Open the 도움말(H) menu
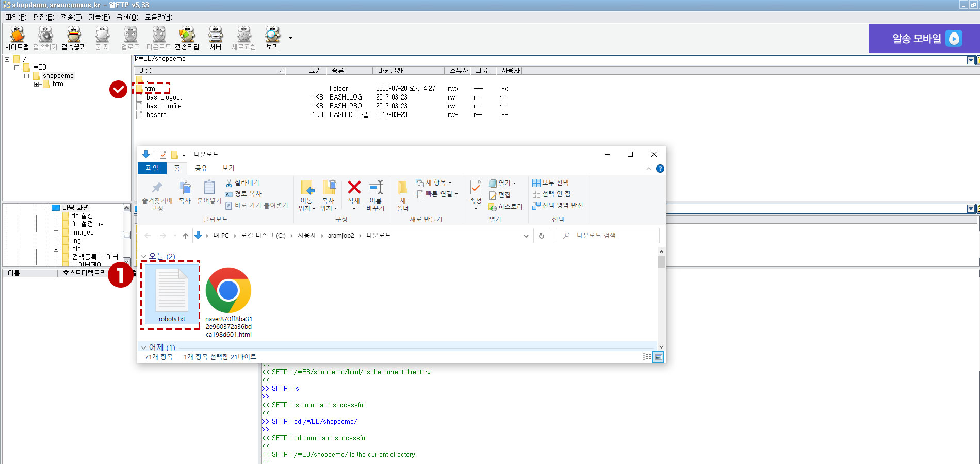Viewport: 980px width, 464px height. 158,17
